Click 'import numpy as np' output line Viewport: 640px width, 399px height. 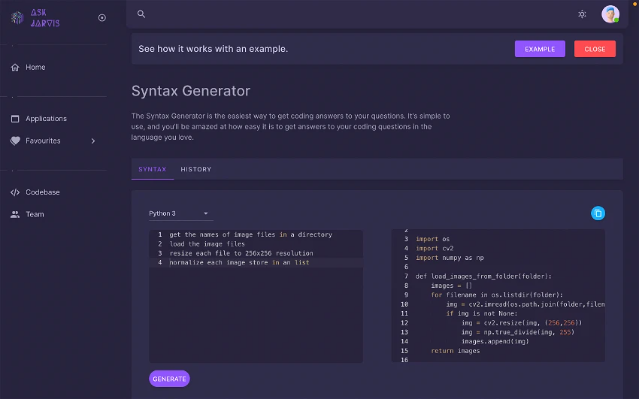point(450,258)
